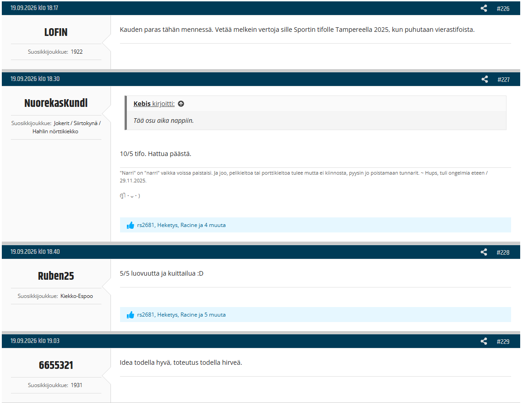Show the '4 muuta' other likers

tap(215, 225)
